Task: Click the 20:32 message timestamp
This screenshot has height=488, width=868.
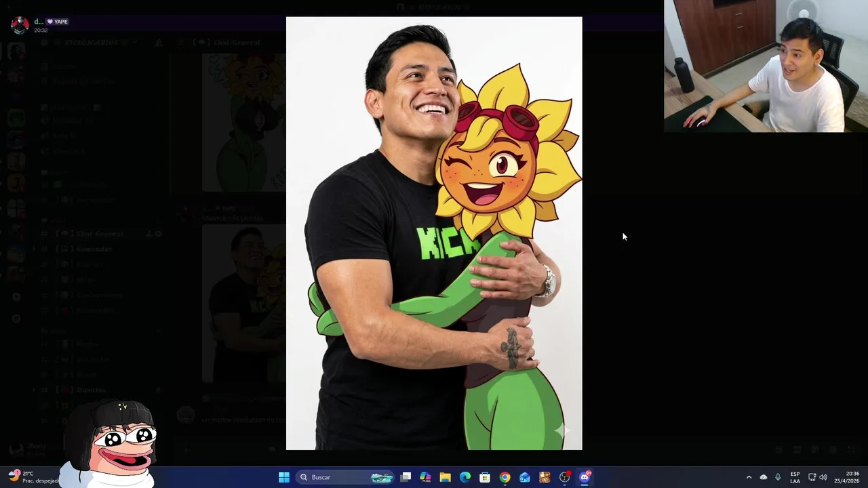Action: pyautogui.click(x=41, y=30)
